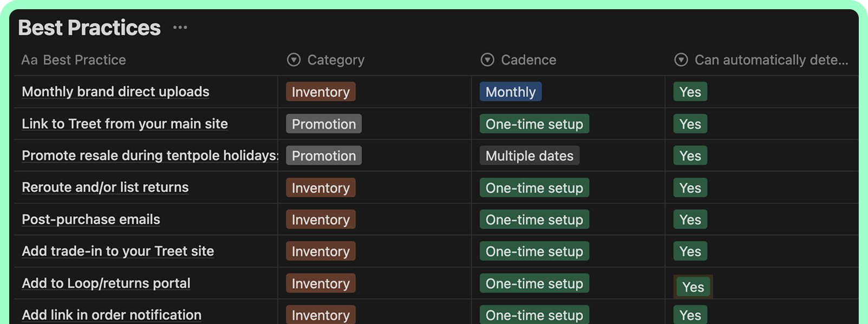Click One-time setup for Add trade-in row

click(534, 251)
